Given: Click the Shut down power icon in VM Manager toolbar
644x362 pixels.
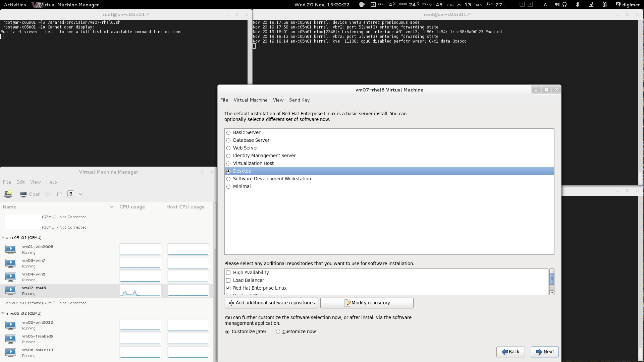Looking at the screenshot, I should coord(70,194).
